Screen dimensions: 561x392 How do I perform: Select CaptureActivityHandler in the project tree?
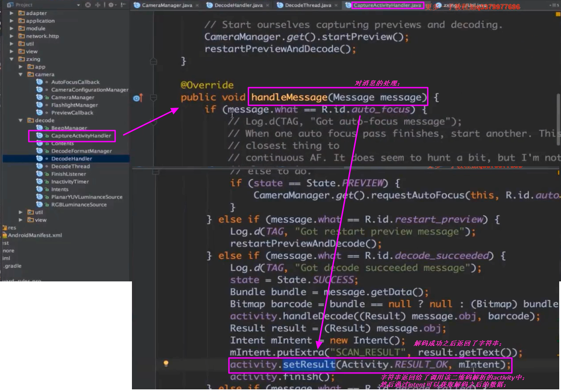tap(81, 136)
